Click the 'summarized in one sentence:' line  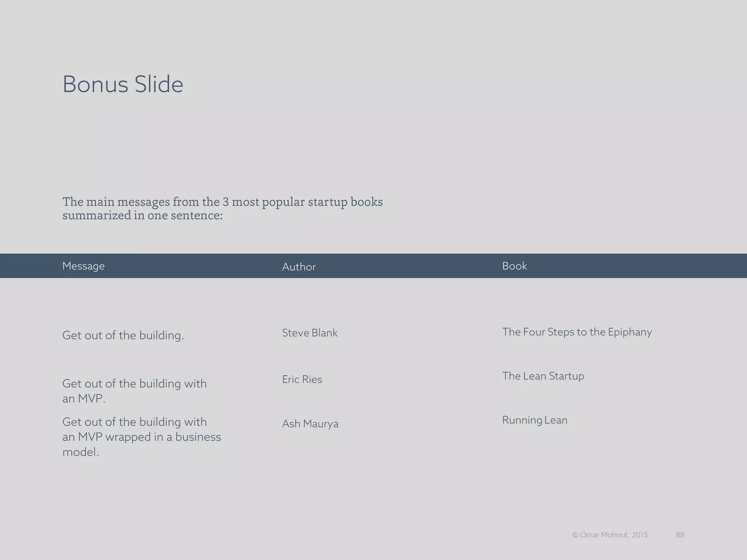pos(143,215)
